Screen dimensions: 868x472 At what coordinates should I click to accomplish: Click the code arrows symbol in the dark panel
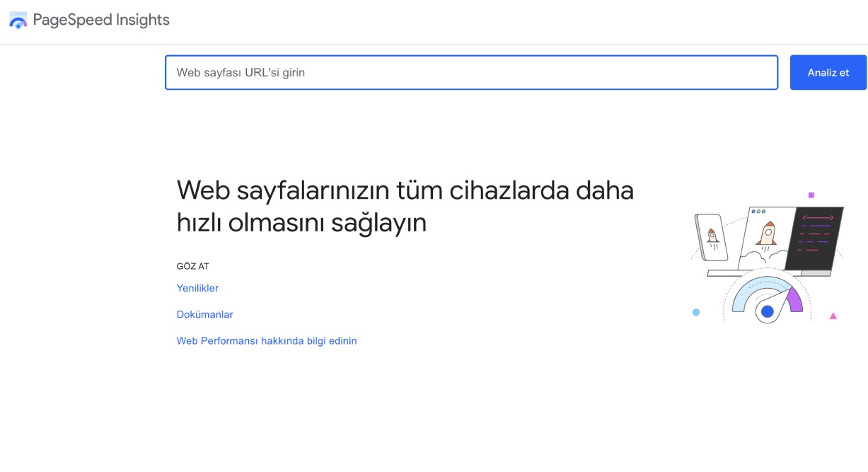[818, 217]
